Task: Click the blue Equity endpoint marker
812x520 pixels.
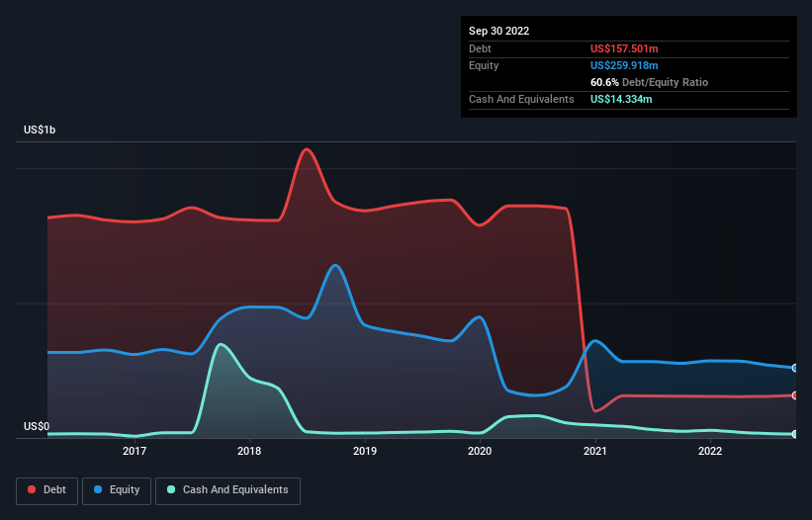Action: click(795, 368)
